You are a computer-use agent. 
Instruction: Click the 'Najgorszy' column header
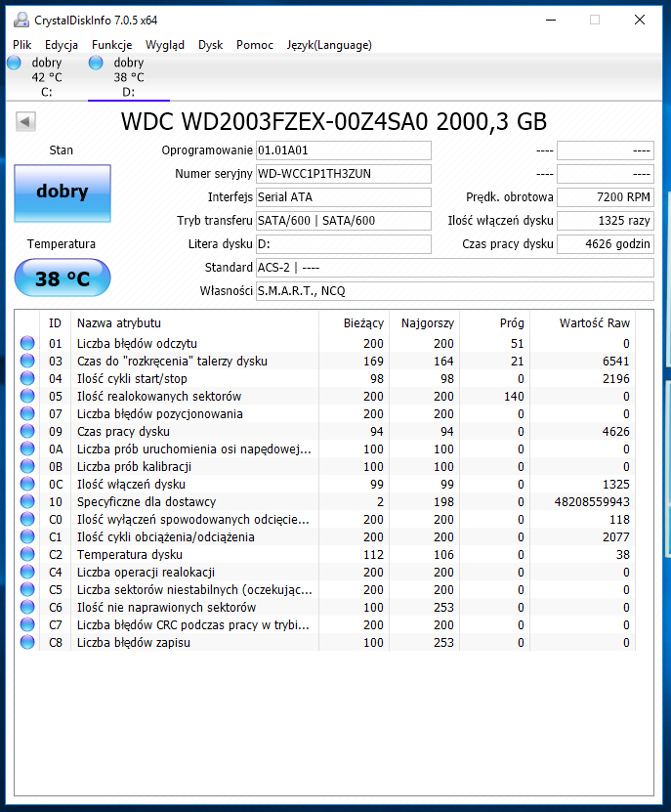[425, 323]
